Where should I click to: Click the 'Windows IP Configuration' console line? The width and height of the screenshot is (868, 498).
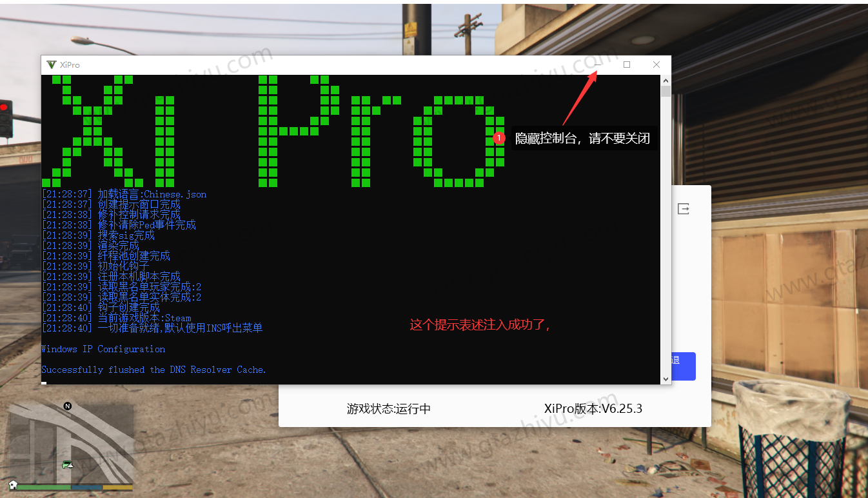click(x=103, y=349)
